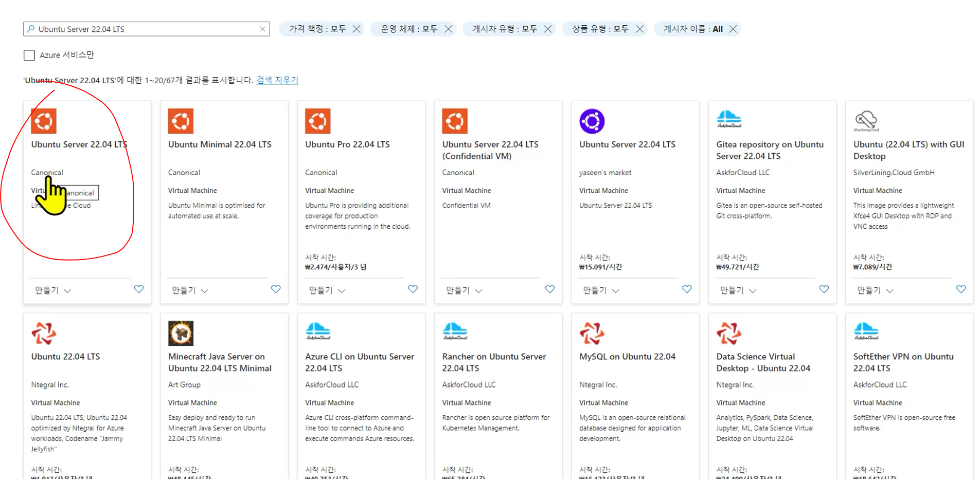Viewport: 980px width, 479px height.
Task: Click the ₩15.091/시간 price text
Action: coord(600,267)
